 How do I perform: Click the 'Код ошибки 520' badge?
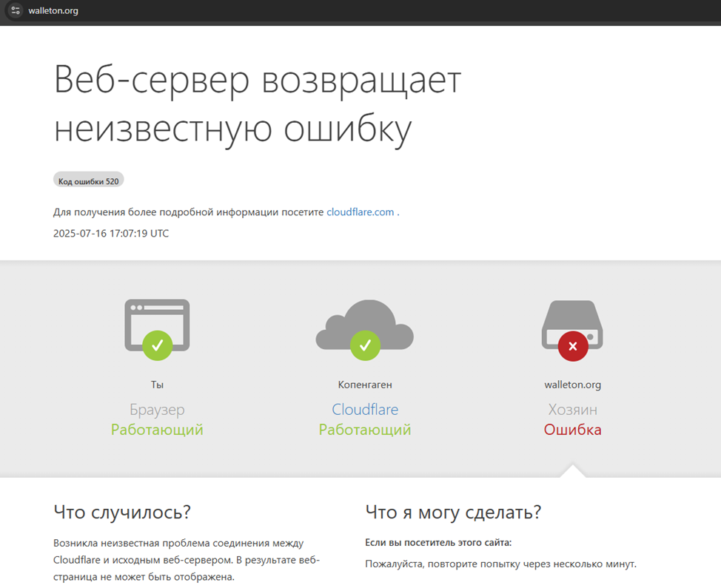click(x=88, y=180)
